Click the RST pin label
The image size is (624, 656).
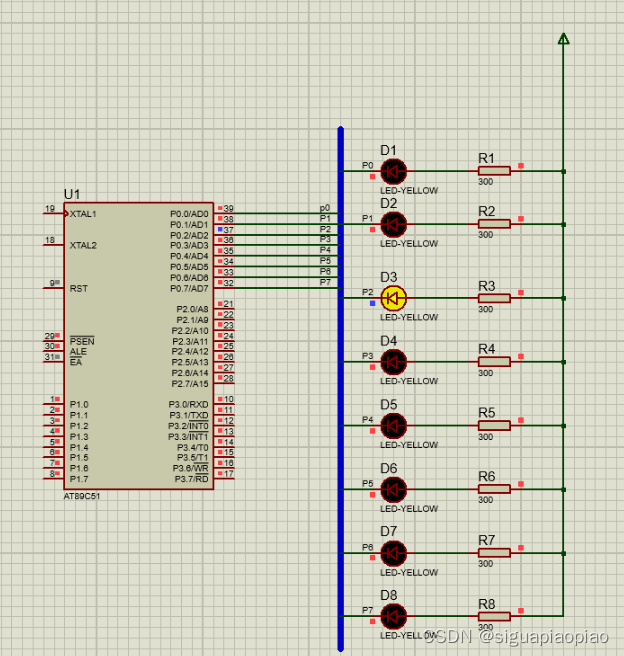click(79, 289)
